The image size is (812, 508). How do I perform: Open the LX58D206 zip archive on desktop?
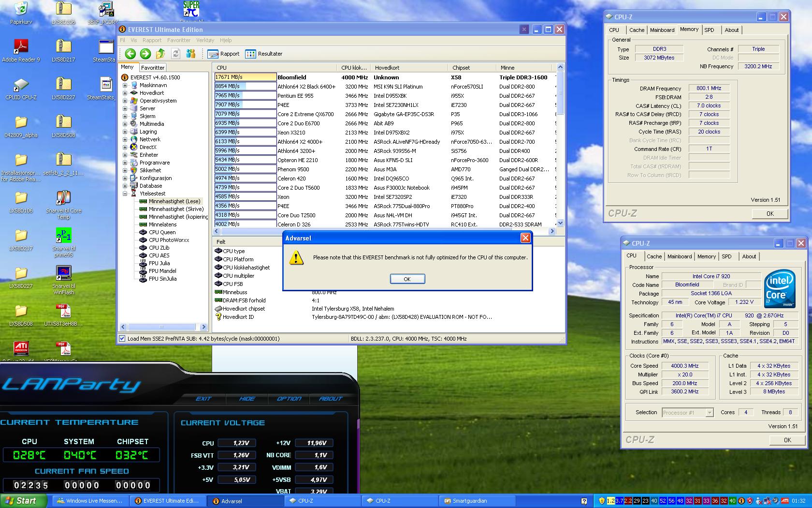tap(63, 13)
